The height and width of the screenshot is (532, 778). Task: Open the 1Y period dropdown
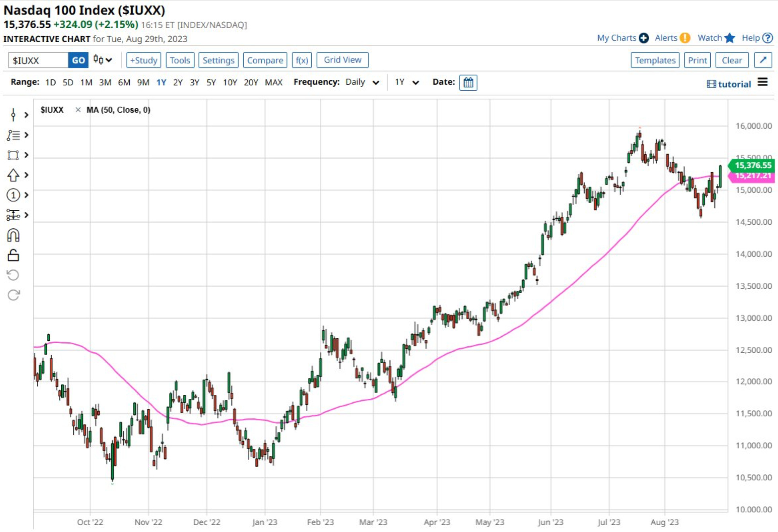point(407,82)
